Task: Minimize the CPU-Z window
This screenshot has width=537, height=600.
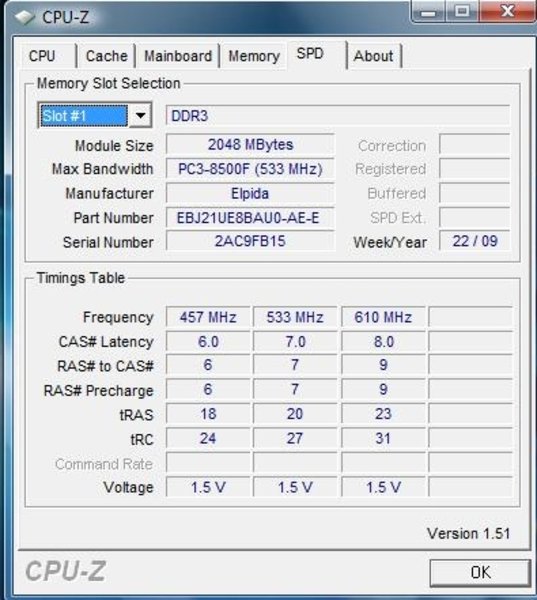Action: [428, 11]
